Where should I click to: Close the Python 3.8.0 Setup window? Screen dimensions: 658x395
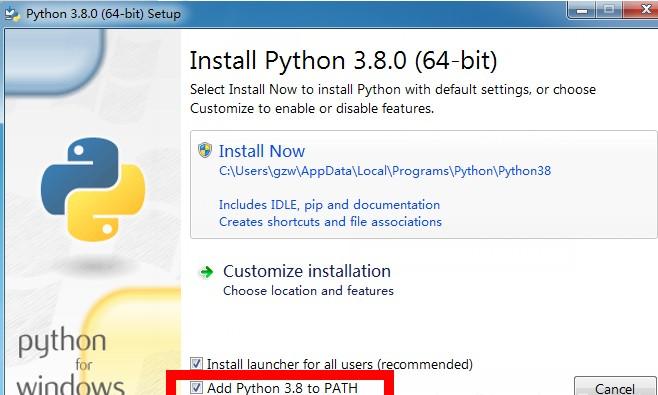point(641,10)
